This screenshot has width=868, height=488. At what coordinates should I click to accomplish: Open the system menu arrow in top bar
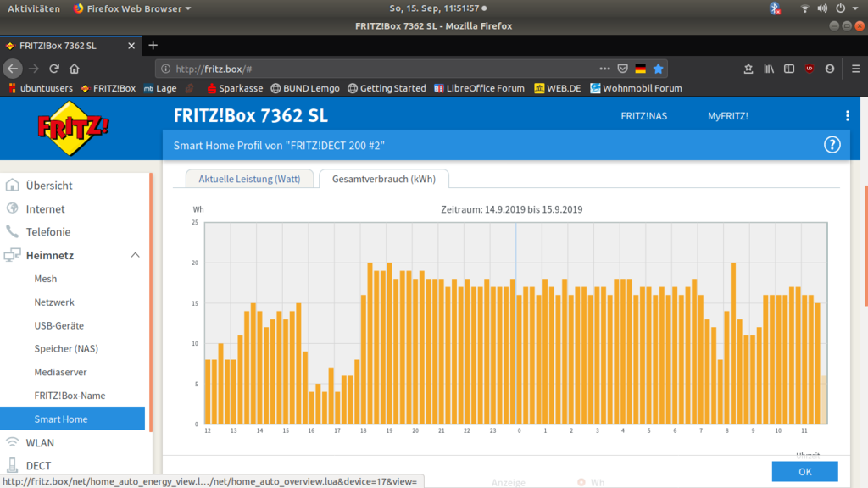[x=855, y=8]
